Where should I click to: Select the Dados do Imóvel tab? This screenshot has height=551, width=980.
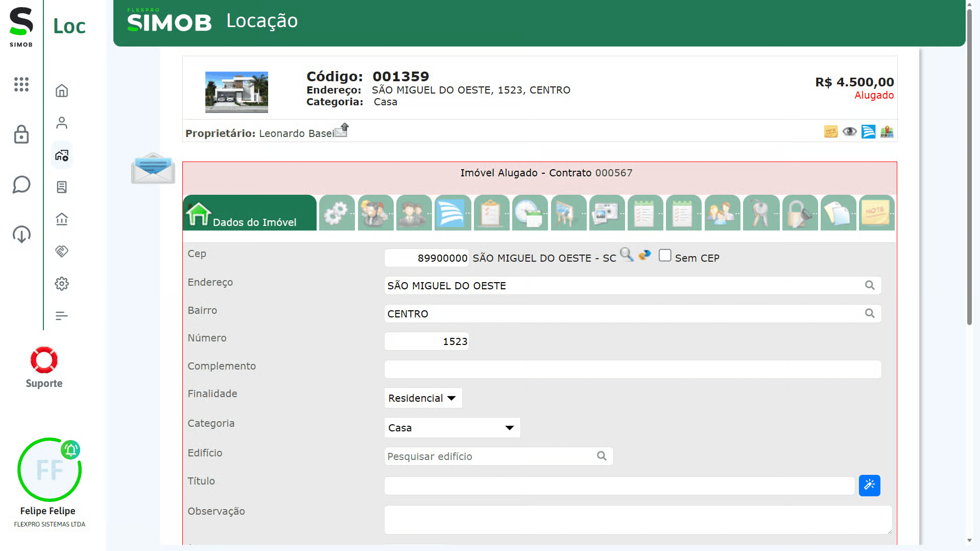(250, 213)
